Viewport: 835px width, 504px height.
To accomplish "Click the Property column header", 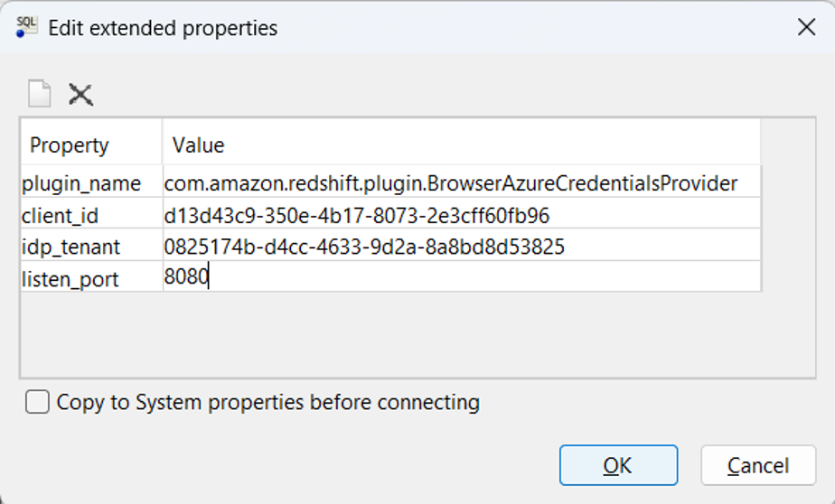I will (x=70, y=145).
